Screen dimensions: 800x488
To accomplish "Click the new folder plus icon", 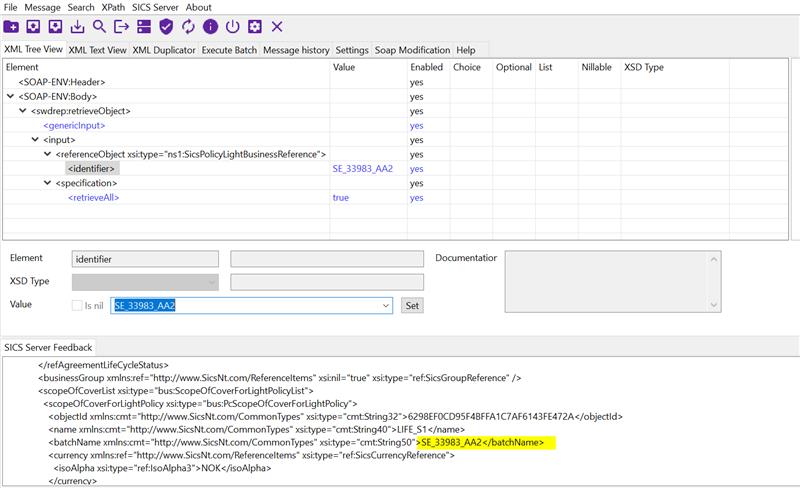I will point(12,26).
